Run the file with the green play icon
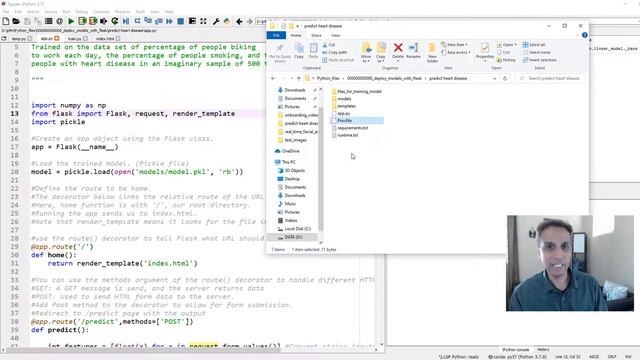The height and width of the screenshot is (360, 640). [71, 21]
